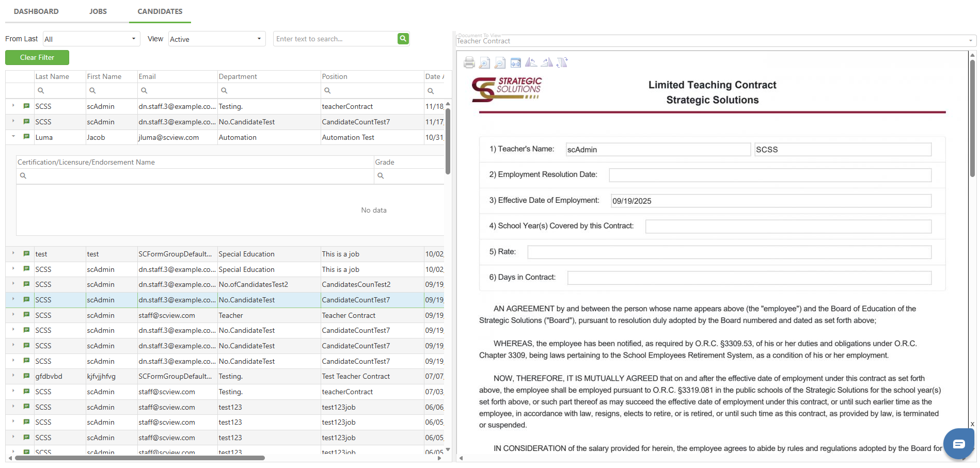The width and height of the screenshot is (980, 468).
Task: Collapse the Luma Jacob row details
Action: [13, 137]
